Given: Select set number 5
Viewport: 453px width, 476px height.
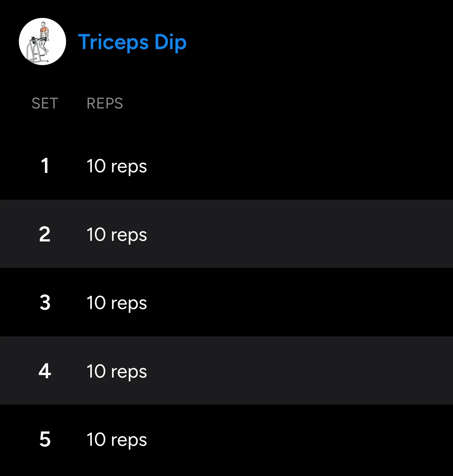Looking at the screenshot, I should (45, 439).
